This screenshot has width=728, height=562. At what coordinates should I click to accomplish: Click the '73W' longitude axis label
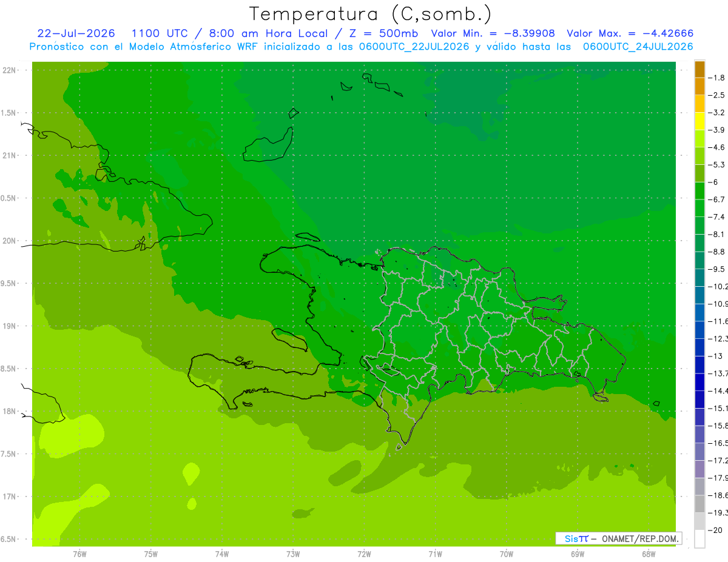tap(293, 554)
